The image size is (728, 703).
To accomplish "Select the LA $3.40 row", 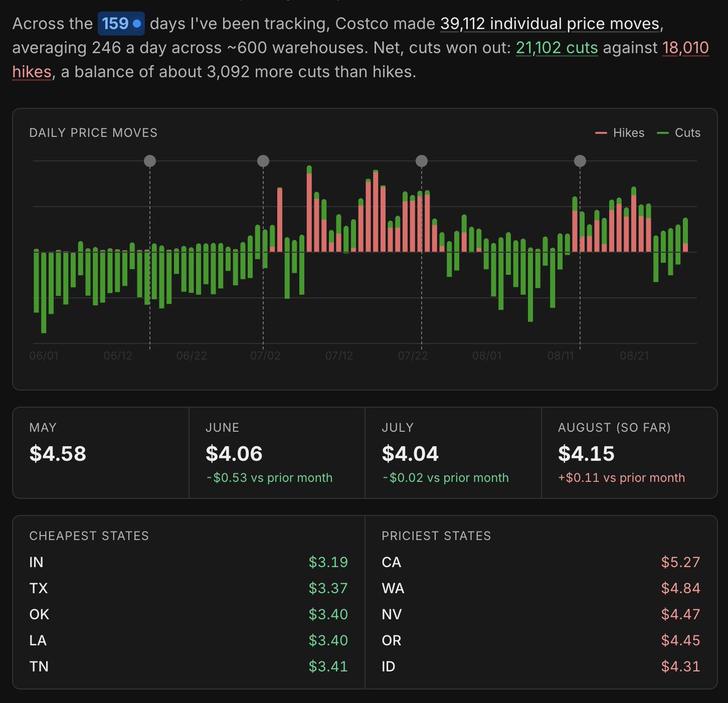I will click(x=189, y=641).
